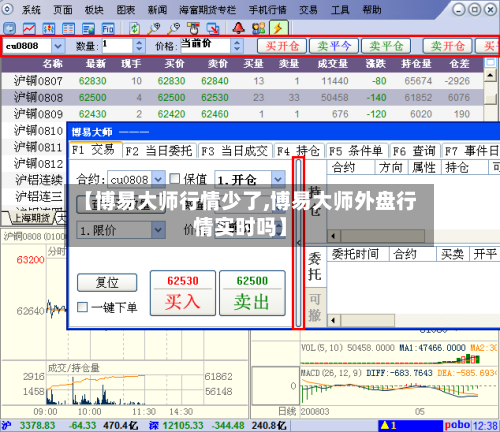The image size is (500, 432).
Task: Enable the 一键下单 checkbox
Action: tap(82, 307)
